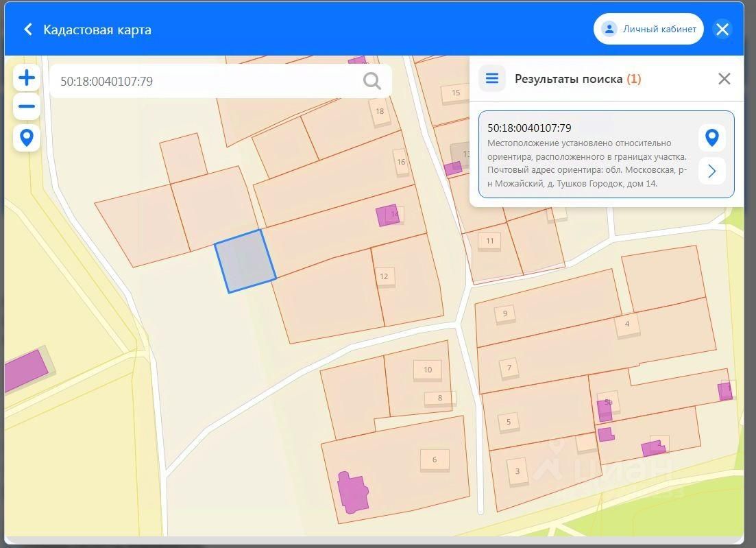Close the cadastral map window

[x=722, y=29]
